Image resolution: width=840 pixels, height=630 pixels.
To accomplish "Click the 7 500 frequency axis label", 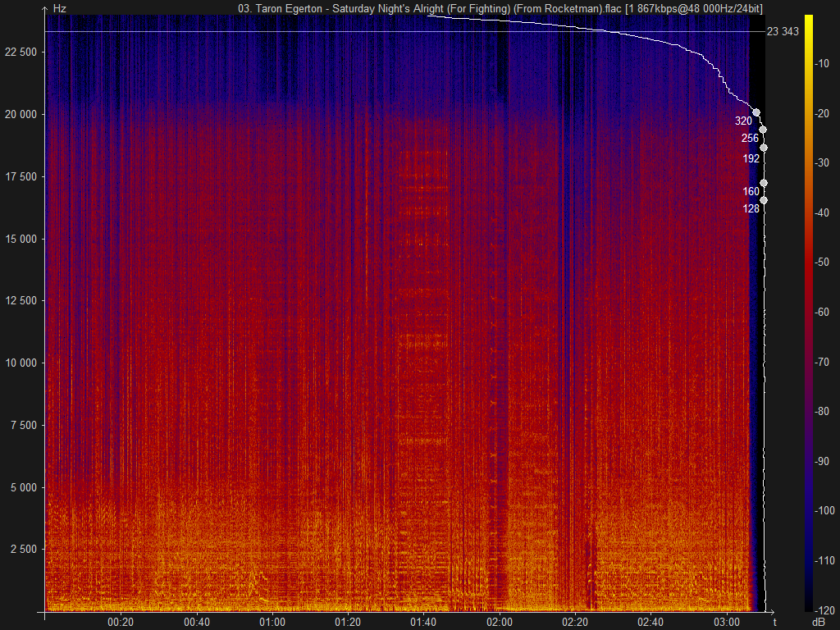I will (x=24, y=426).
